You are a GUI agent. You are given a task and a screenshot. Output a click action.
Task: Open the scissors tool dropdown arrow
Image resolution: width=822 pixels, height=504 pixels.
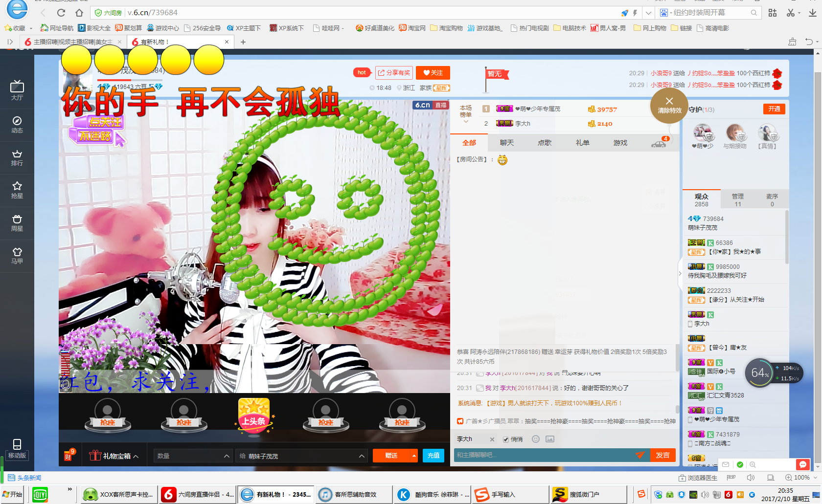(799, 13)
